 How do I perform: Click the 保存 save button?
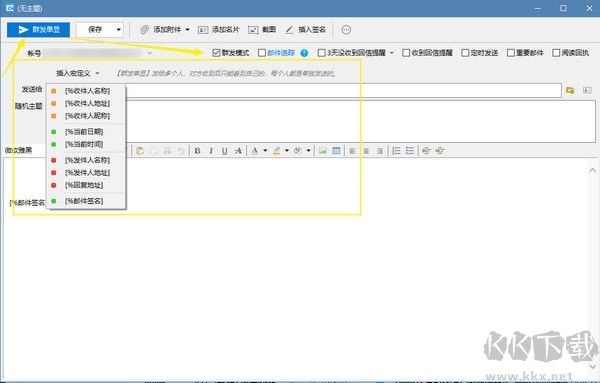[95, 29]
